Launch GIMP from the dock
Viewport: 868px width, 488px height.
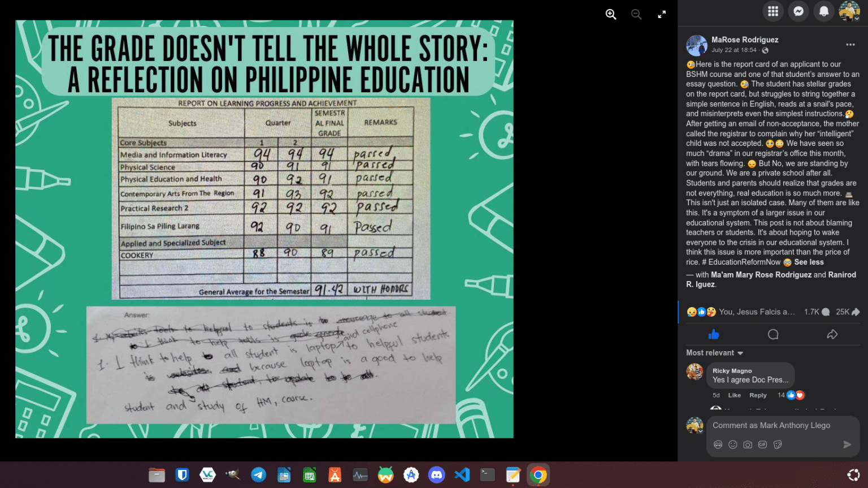coord(233,475)
